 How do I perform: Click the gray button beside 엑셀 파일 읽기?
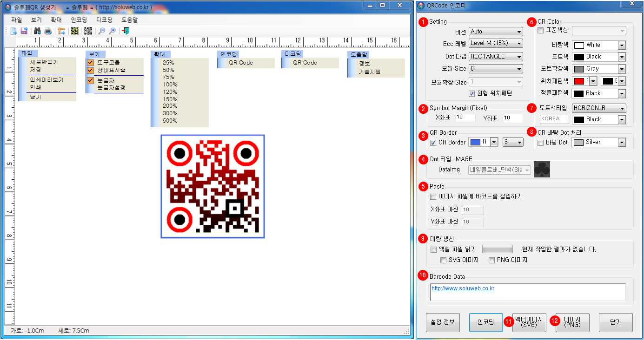(x=498, y=249)
